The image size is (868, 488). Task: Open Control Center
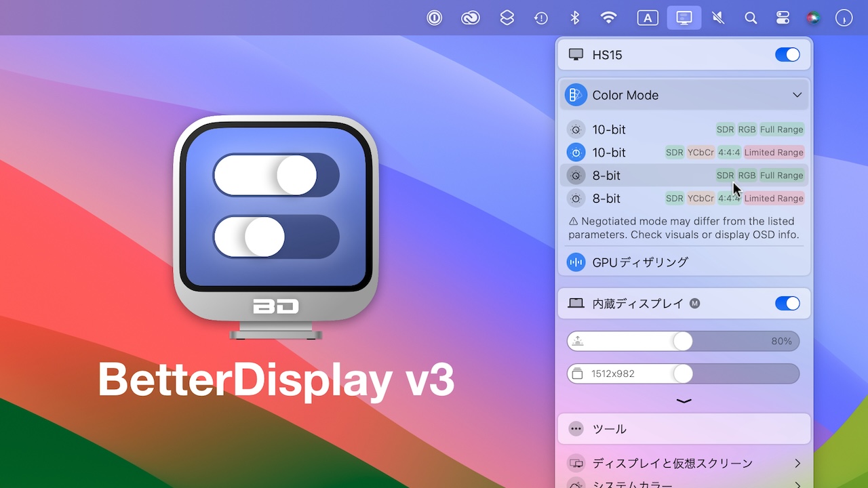(x=783, y=18)
